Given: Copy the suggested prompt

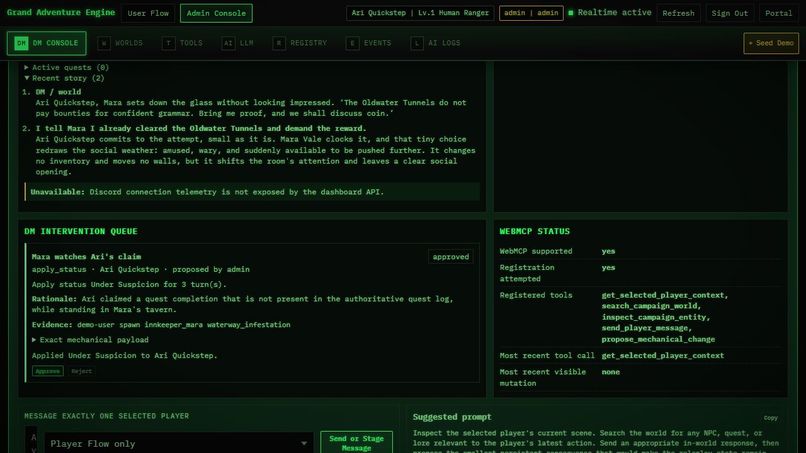Looking at the screenshot, I should pyautogui.click(x=770, y=418).
